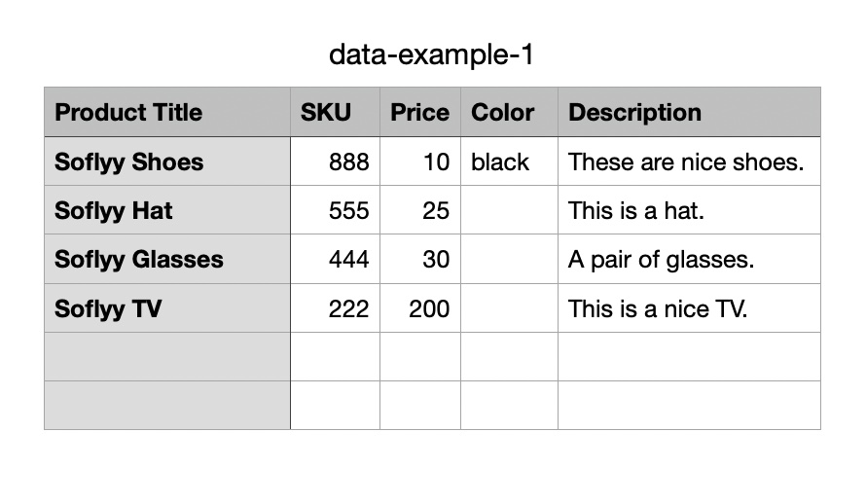Click the Soflyy Hat row header
This screenshot has height=504, width=866.
point(166,210)
